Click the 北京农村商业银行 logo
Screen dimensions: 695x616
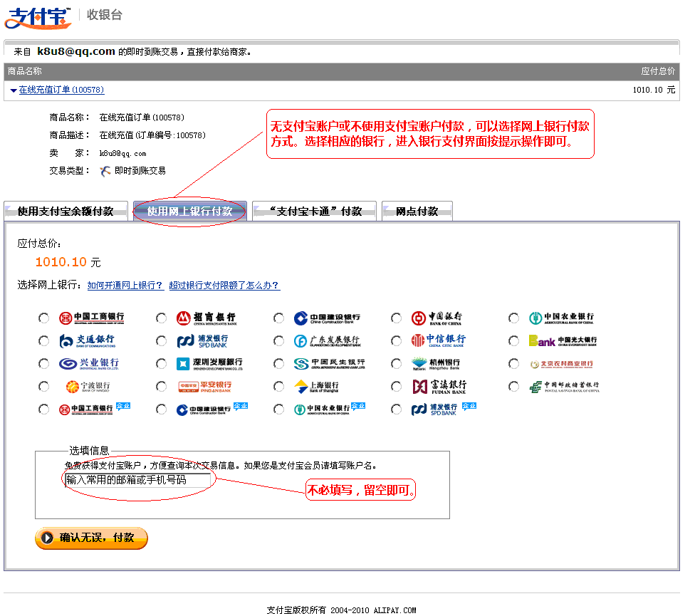click(x=562, y=364)
